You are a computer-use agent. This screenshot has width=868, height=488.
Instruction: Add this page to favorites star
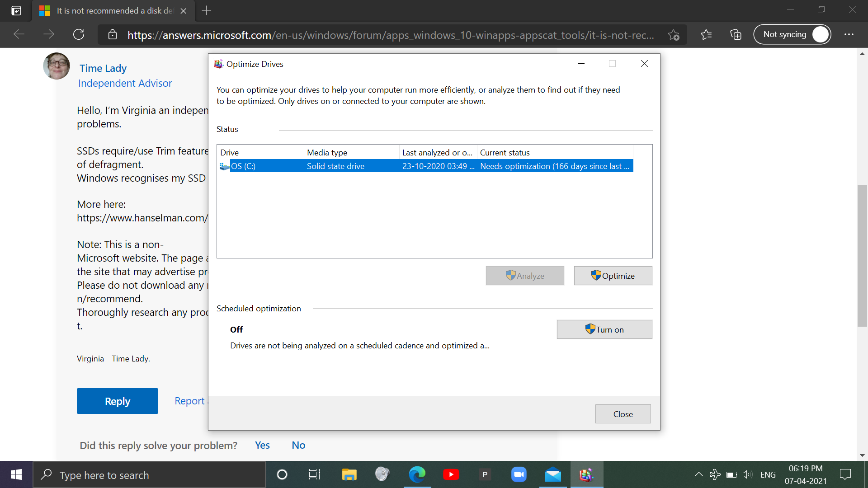coord(674,35)
